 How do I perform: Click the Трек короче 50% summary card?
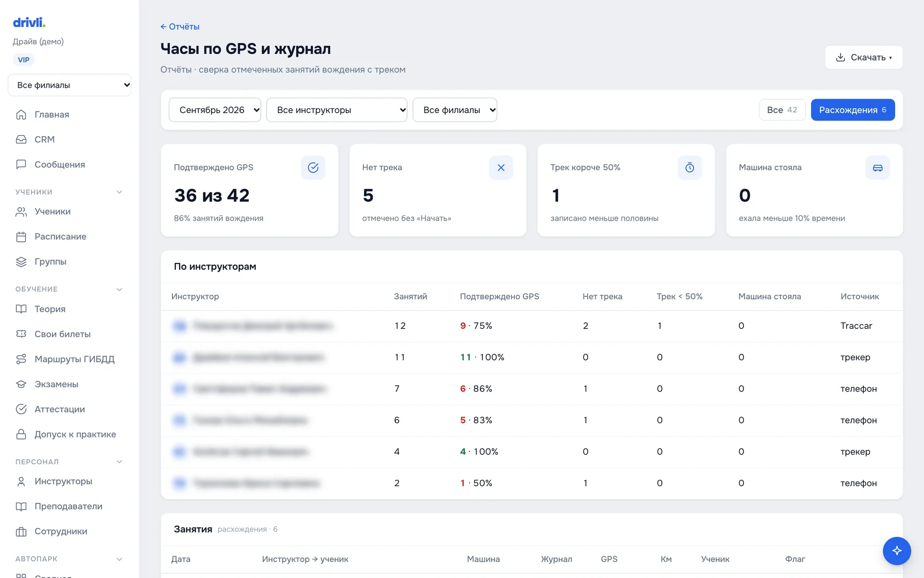point(626,190)
